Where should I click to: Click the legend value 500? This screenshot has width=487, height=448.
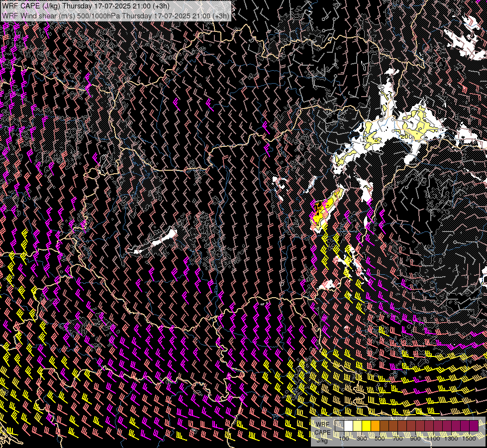[380, 439]
